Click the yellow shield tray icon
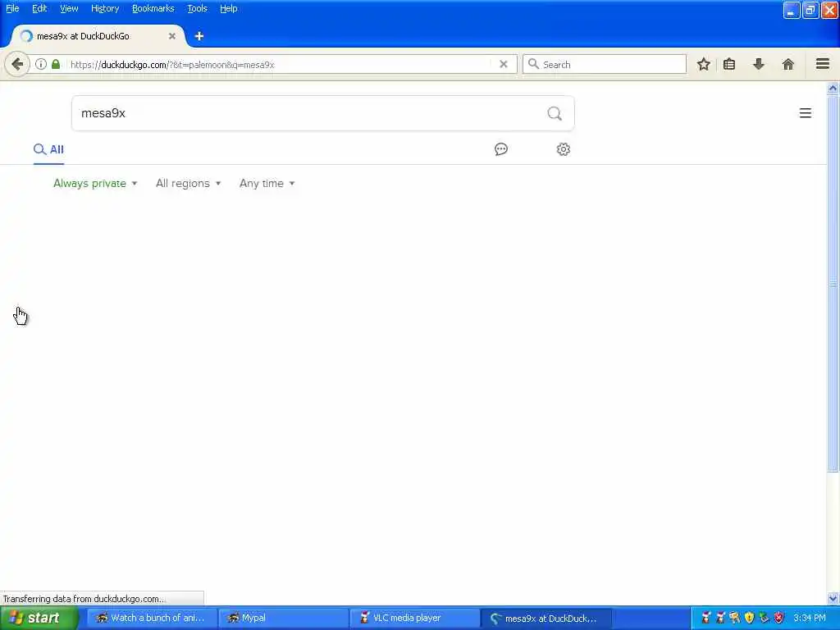This screenshot has width=840, height=630. (x=749, y=619)
